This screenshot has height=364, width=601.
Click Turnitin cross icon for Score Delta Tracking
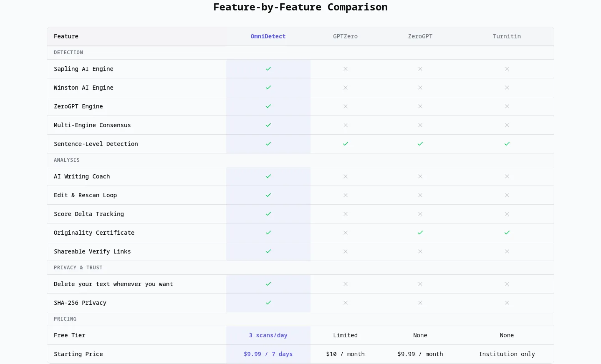(507, 214)
